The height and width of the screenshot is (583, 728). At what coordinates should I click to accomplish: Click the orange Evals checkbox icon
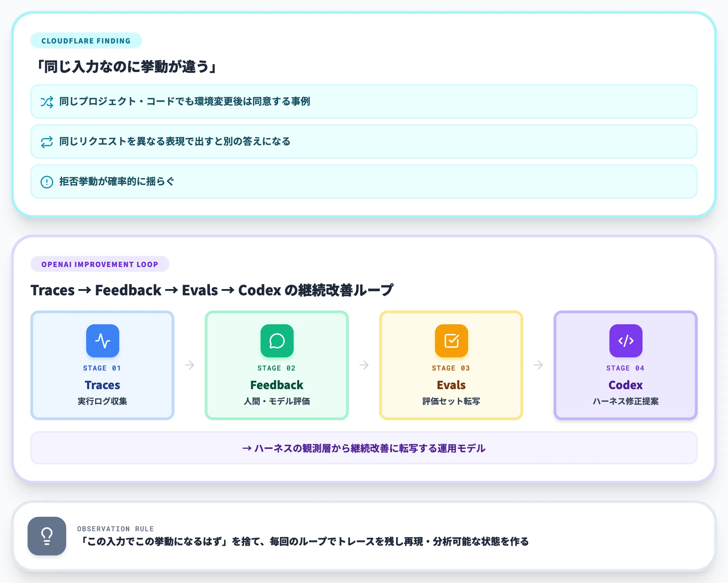452,341
